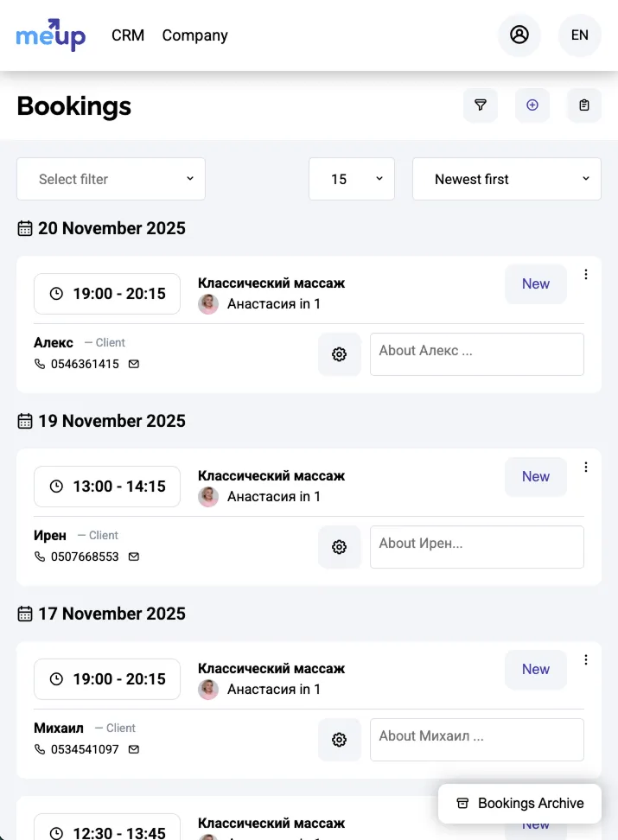The width and height of the screenshot is (618, 840).
Task: Click the meup logo
Action: point(51,35)
